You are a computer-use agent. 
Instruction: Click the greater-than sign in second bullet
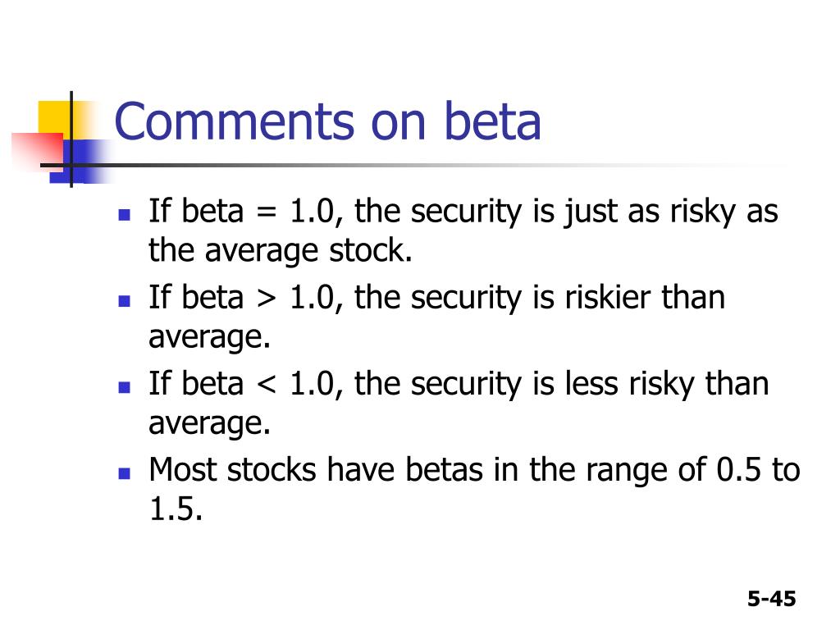pyautogui.click(x=267, y=299)
